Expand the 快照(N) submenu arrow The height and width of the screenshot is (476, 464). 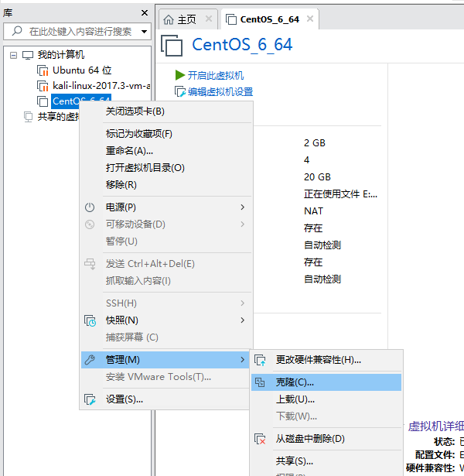click(x=242, y=320)
